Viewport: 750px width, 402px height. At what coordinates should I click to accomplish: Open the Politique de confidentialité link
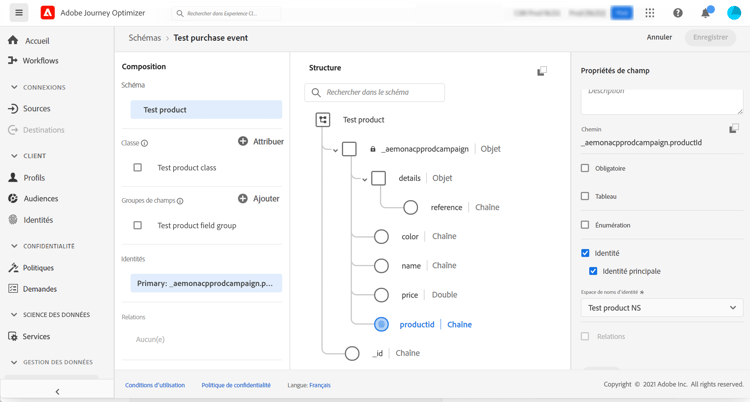[x=236, y=385]
